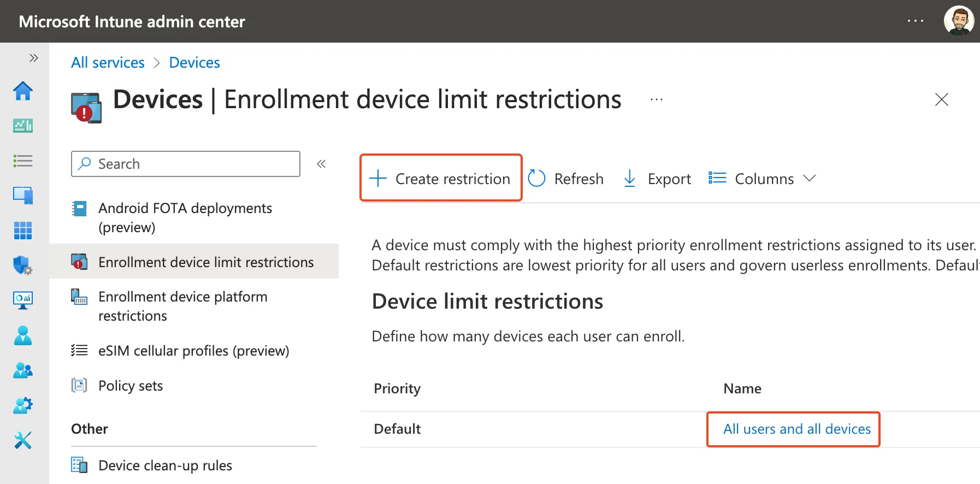This screenshot has height=484, width=980.
Task: Click Microsoft Intune admin center title
Action: [x=132, y=21]
